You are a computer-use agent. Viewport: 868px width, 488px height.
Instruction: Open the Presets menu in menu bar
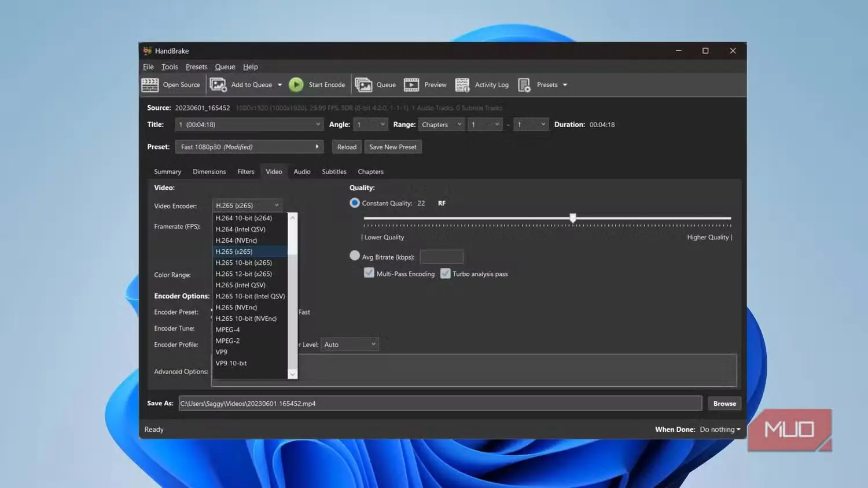pos(196,67)
